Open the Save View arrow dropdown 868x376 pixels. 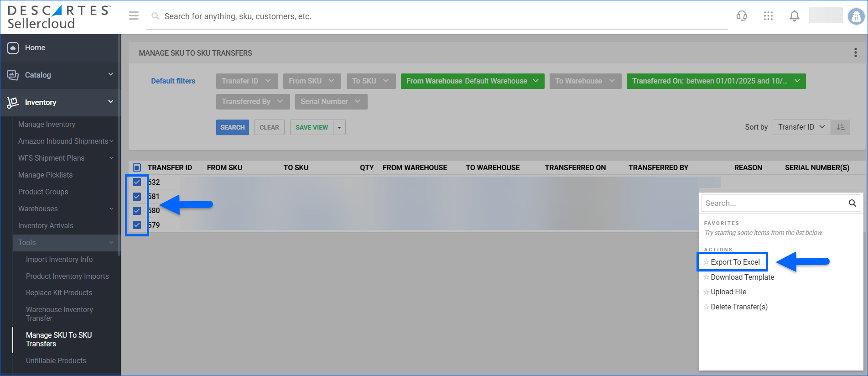(x=339, y=127)
